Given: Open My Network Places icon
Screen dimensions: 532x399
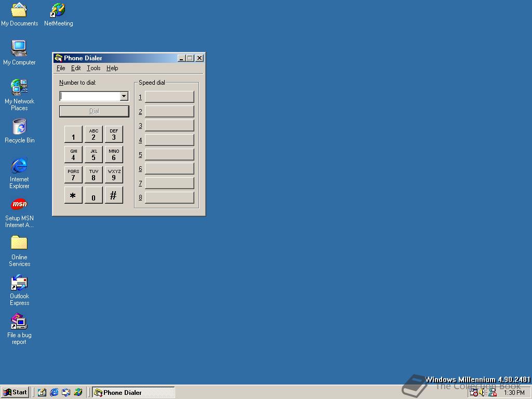Looking at the screenshot, I should [x=19, y=95].
